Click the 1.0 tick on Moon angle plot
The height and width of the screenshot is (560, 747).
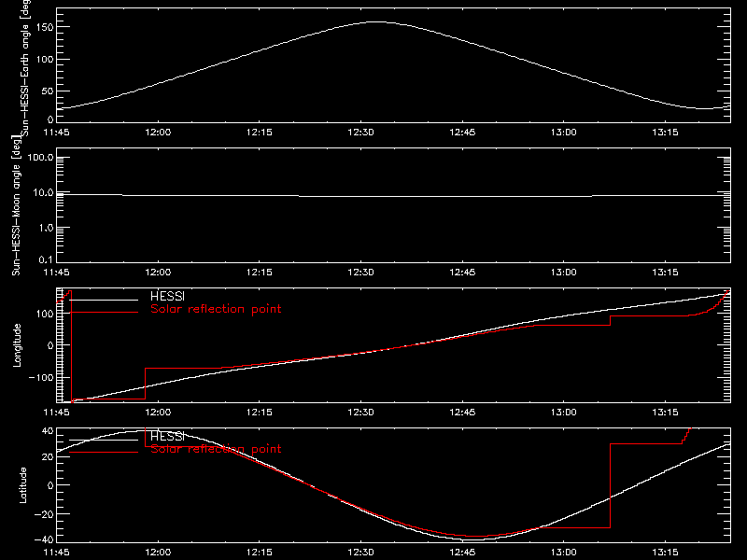tap(46, 228)
